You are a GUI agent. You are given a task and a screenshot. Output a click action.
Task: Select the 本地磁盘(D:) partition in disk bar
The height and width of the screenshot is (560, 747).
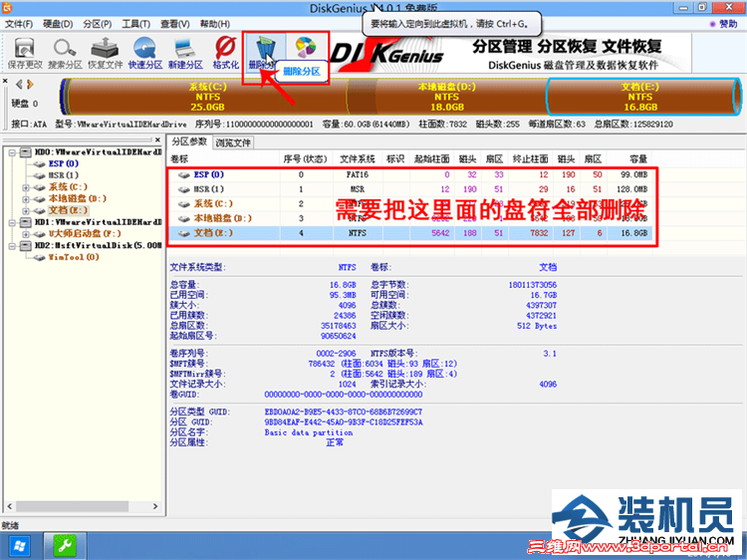[x=447, y=97]
